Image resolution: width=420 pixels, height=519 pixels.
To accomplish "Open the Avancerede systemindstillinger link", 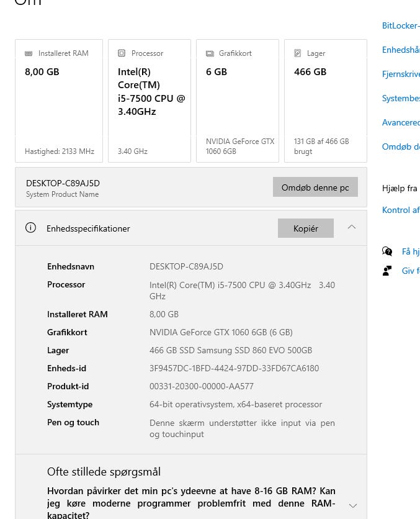I will pos(401,122).
